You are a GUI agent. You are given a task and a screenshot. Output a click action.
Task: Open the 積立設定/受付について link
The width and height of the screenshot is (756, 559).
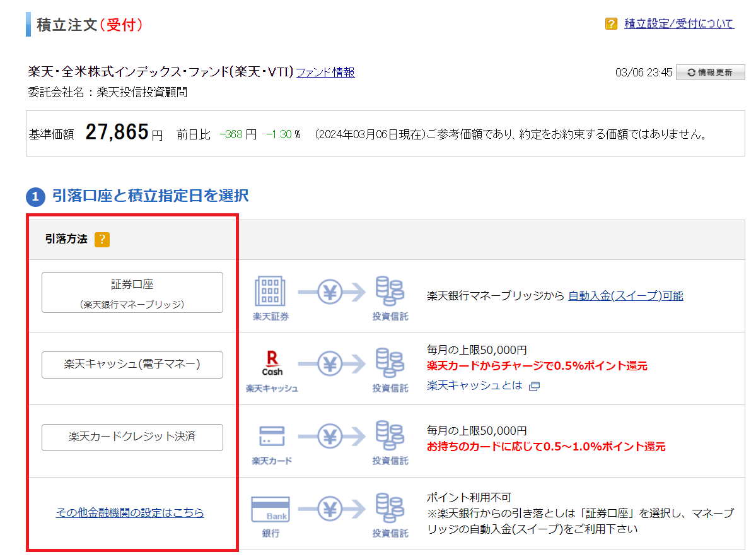coord(679,24)
